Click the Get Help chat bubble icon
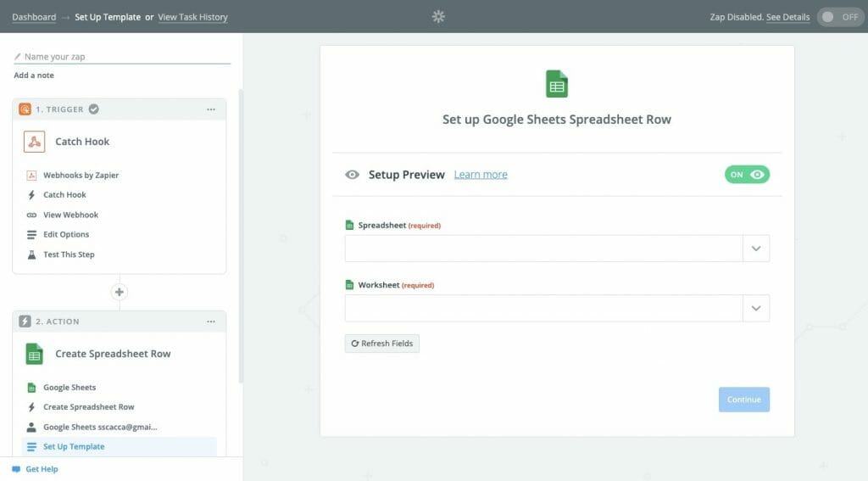Screen dimensions: 868x481 tap(16, 469)
